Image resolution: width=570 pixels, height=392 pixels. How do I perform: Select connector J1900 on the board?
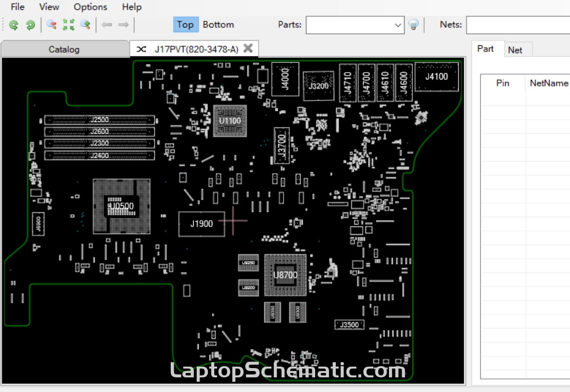point(202,224)
